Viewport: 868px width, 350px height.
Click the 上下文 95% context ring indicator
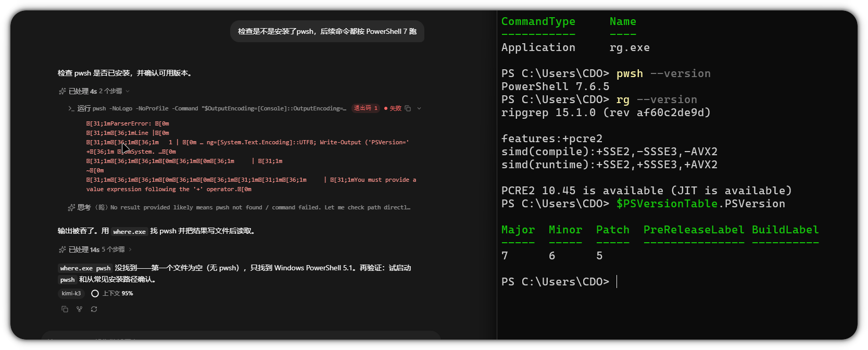95,293
